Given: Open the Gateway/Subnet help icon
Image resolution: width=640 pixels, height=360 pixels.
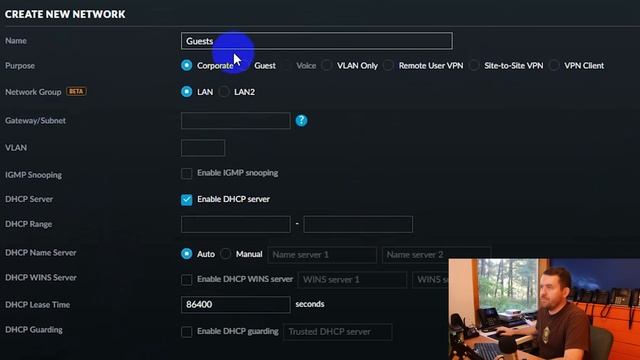Looking at the screenshot, I should click(x=301, y=120).
